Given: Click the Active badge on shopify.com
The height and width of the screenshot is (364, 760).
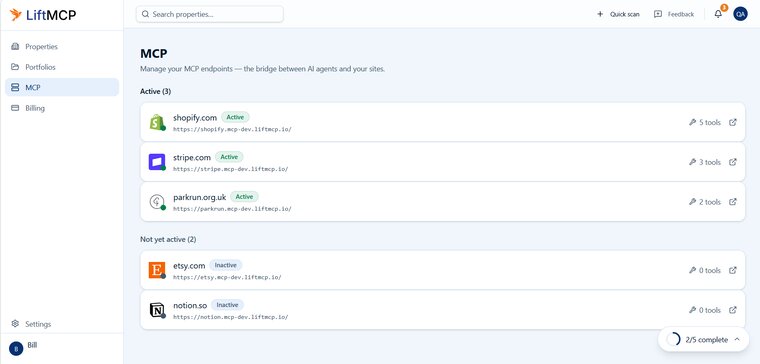Looking at the screenshot, I should [236, 117].
